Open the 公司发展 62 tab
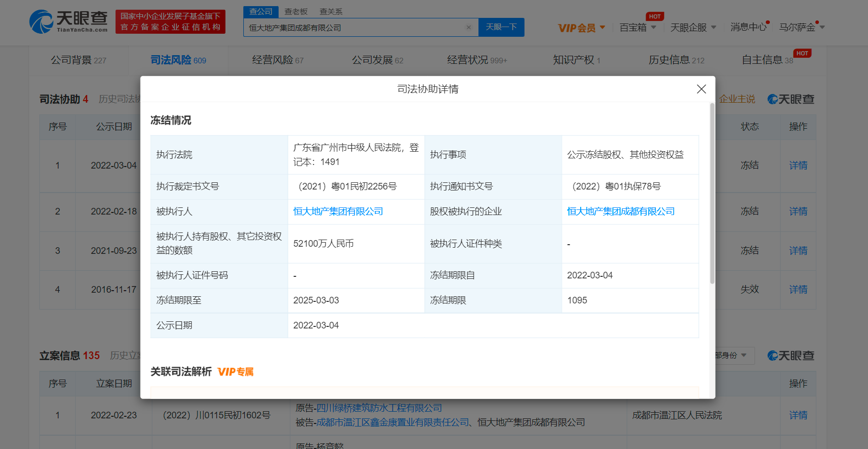The width and height of the screenshot is (868, 449). [x=377, y=60]
